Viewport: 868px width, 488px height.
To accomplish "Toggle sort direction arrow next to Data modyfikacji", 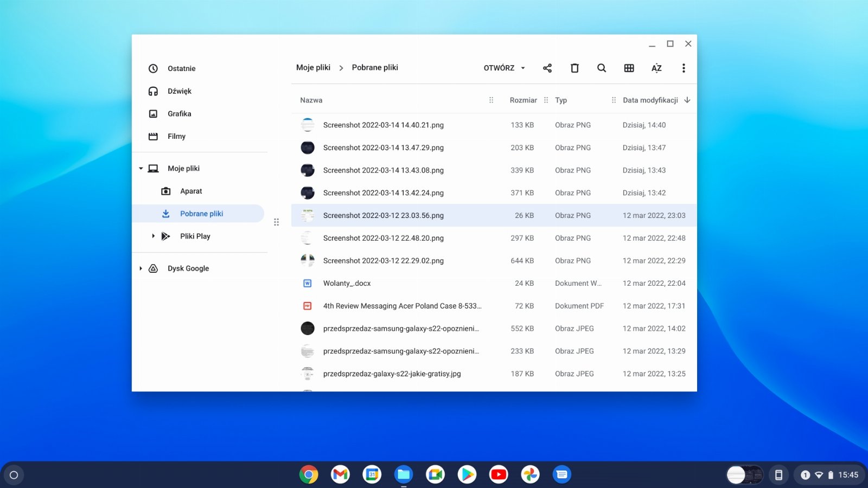I will click(x=687, y=100).
